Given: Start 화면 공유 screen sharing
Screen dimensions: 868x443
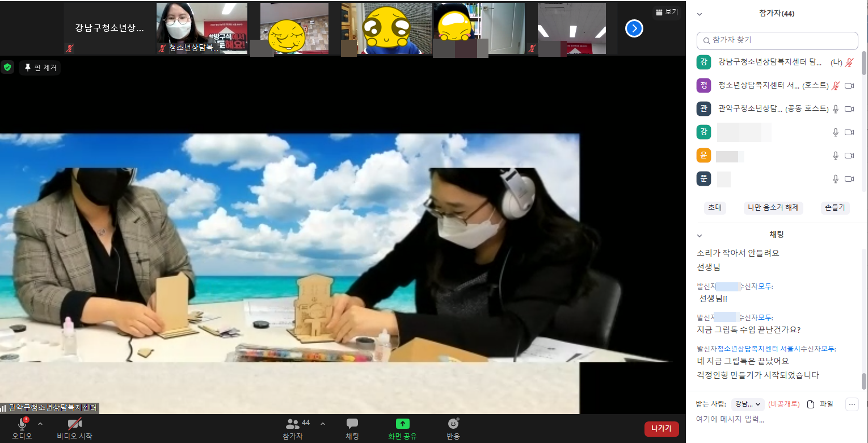Looking at the screenshot, I should (x=402, y=424).
